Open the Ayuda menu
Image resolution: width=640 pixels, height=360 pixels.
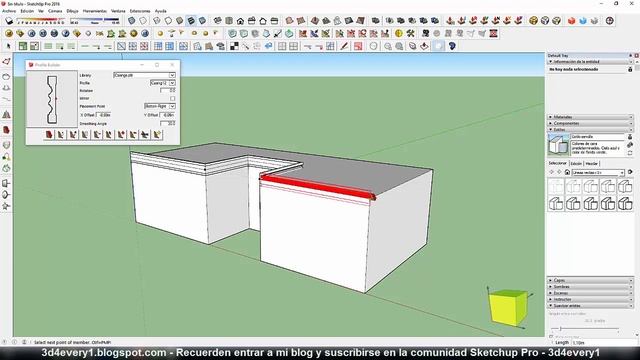coord(161,11)
